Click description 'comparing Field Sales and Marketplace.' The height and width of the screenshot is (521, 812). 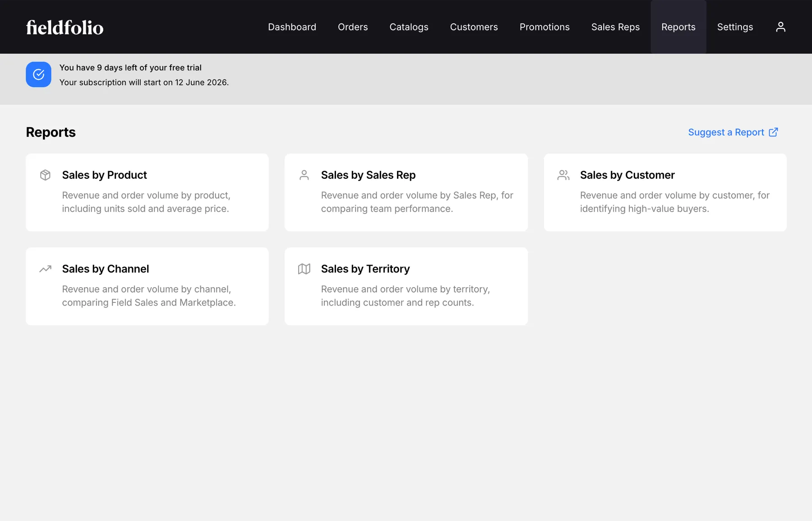[149, 302]
